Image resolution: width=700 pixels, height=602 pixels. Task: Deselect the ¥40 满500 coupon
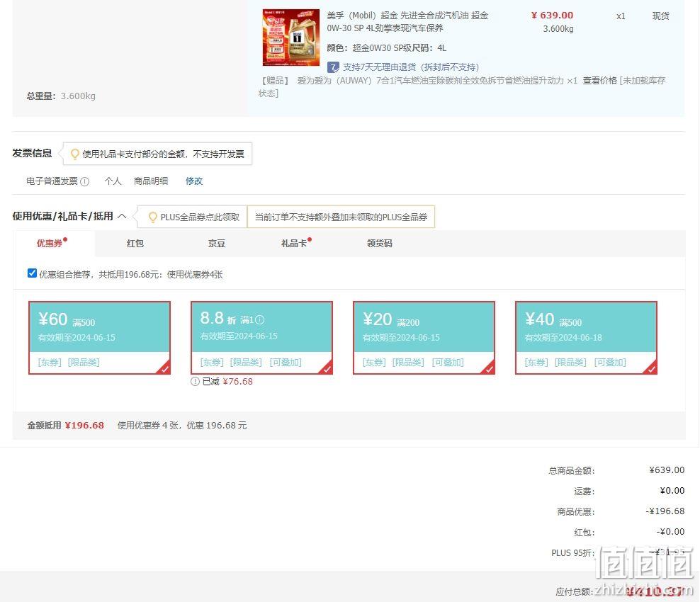pyautogui.click(x=586, y=338)
